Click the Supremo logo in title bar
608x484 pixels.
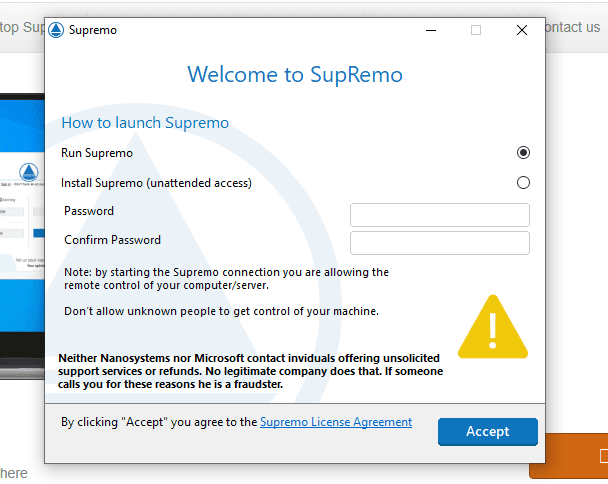(x=56, y=30)
